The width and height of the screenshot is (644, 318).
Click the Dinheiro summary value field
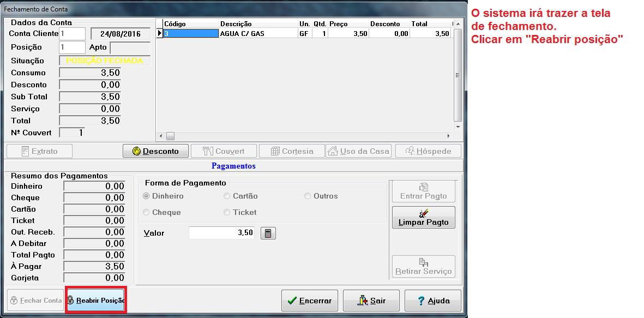tap(94, 186)
